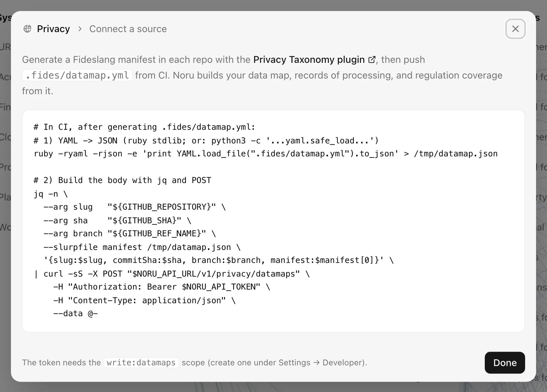Click the comment '# In CI, after generating'

tap(144, 127)
